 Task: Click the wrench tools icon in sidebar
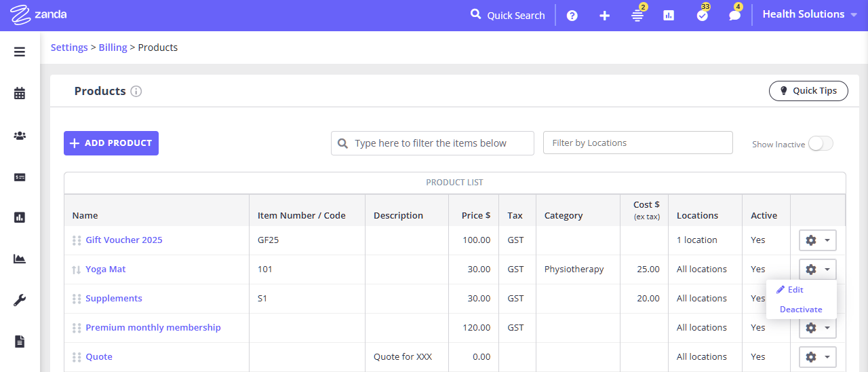click(x=20, y=300)
